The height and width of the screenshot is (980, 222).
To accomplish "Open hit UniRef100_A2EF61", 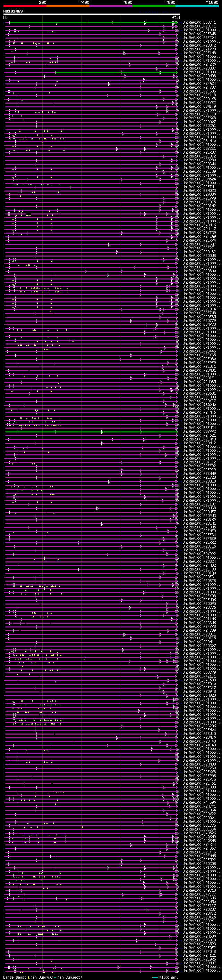I will (x=199, y=783).
